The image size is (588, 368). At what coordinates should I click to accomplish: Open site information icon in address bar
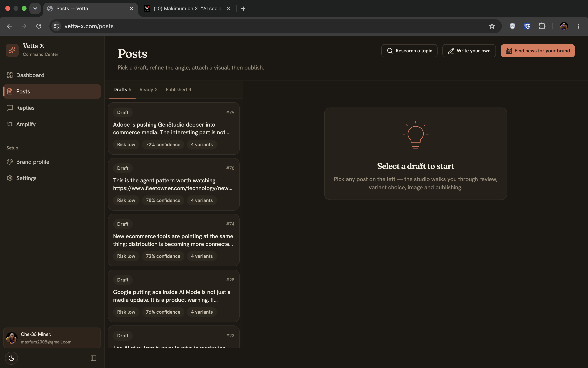[56, 26]
